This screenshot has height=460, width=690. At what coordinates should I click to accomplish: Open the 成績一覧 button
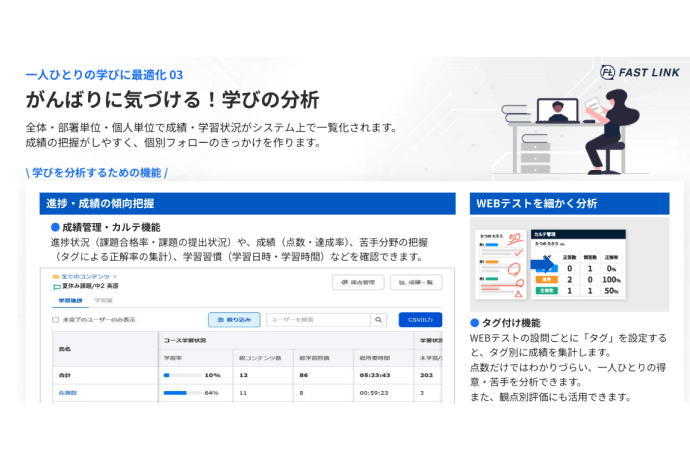416,282
